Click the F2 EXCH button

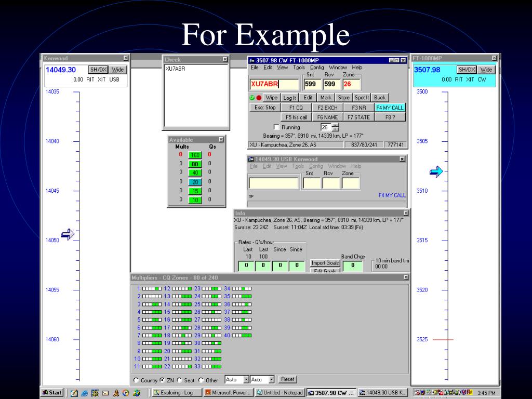pos(327,108)
